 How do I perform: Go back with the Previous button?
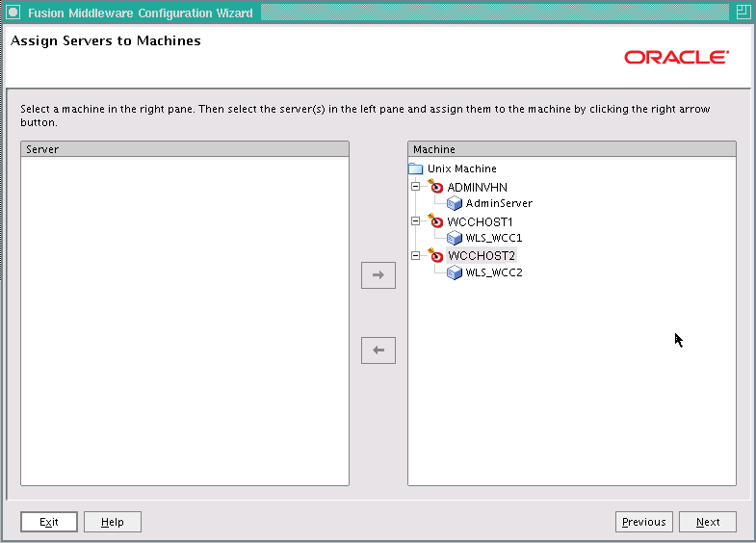click(643, 522)
